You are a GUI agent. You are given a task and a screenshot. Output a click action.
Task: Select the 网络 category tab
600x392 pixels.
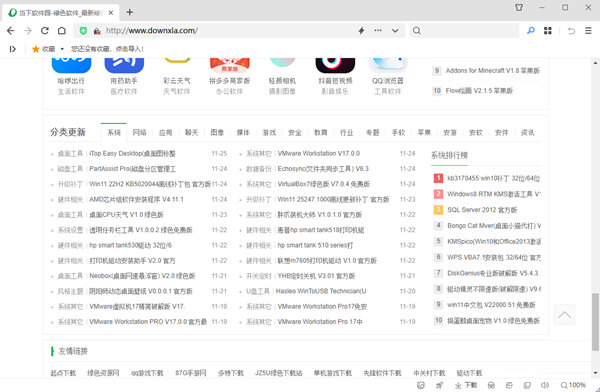(140, 132)
